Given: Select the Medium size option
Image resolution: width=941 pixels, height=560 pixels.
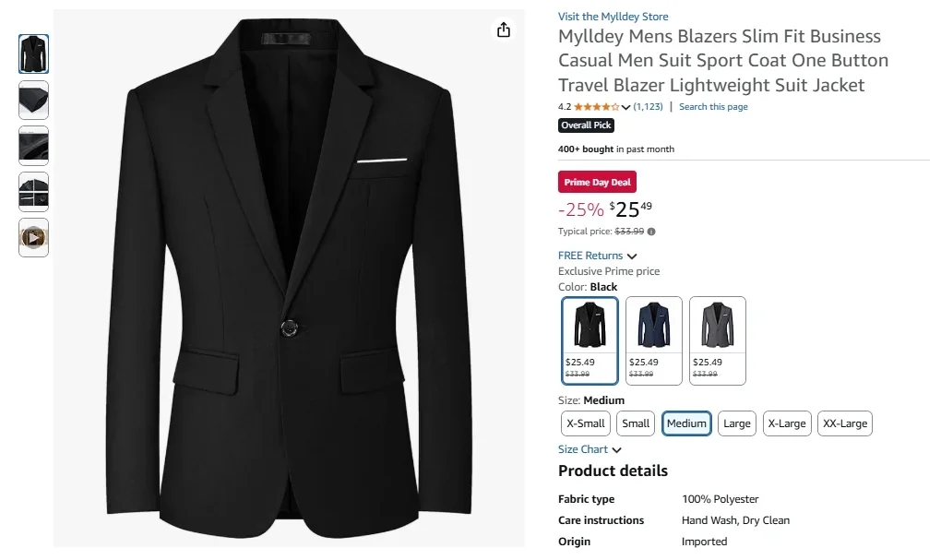Looking at the screenshot, I should pos(685,423).
